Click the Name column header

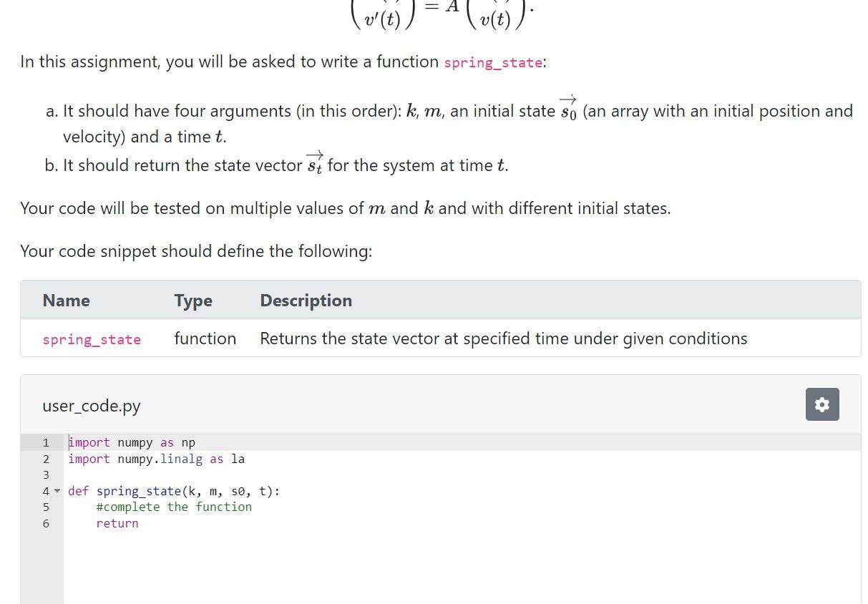pos(66,301)
